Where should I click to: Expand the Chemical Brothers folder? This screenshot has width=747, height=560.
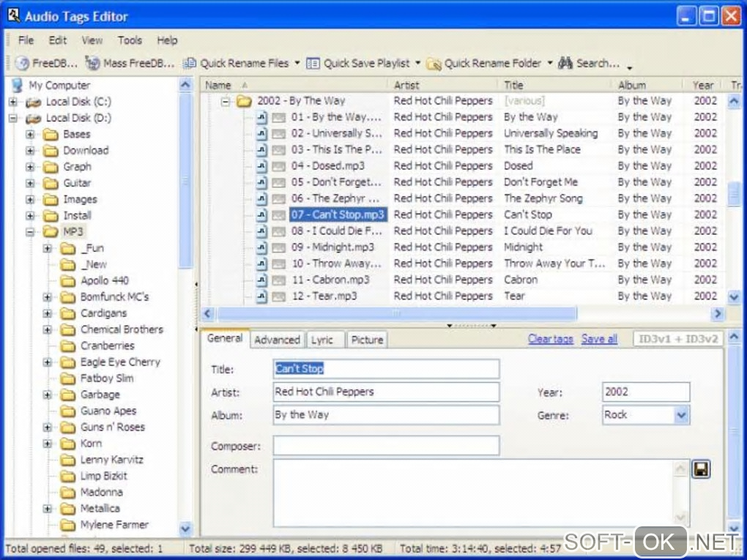click(x=47, y=329)
